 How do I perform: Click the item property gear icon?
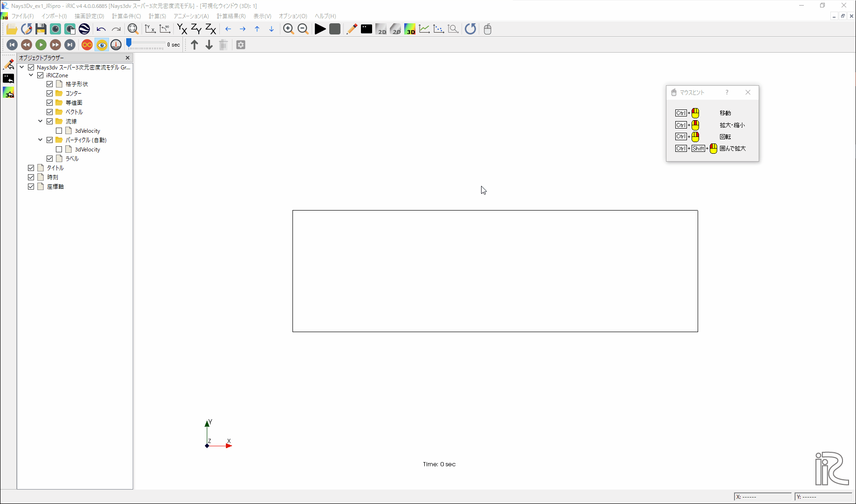(x=241, y=45)
